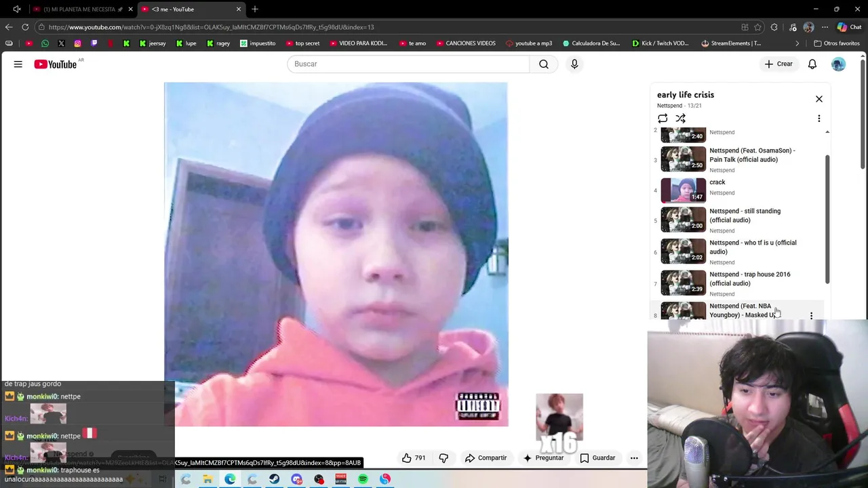Image resolution: width=868 pixels, height=488 pixels.
Task: Go back in browser history
Action: (9, 27)
